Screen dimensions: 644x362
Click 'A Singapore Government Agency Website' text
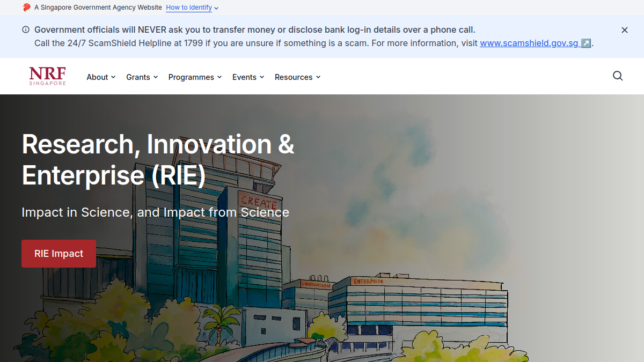[98, 8]
